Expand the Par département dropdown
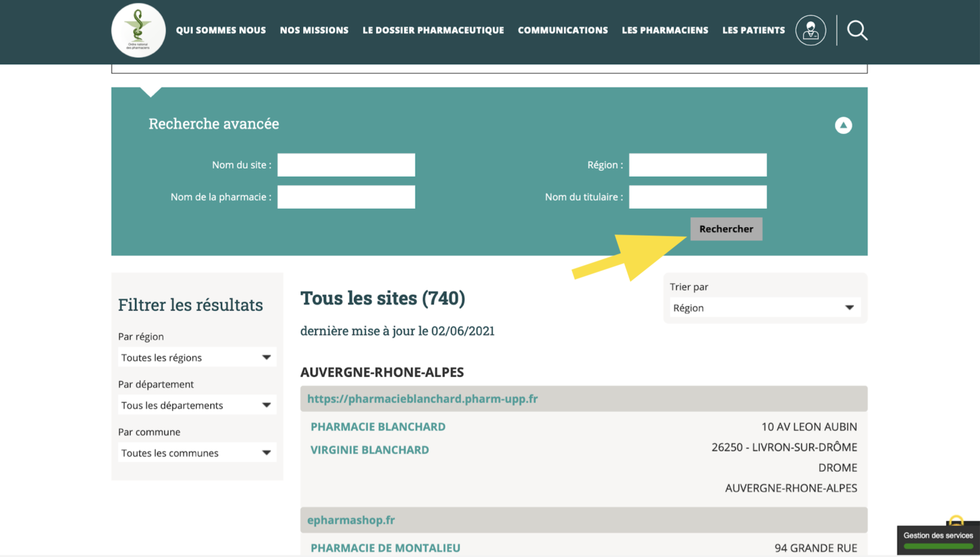 tap(197, 405)
